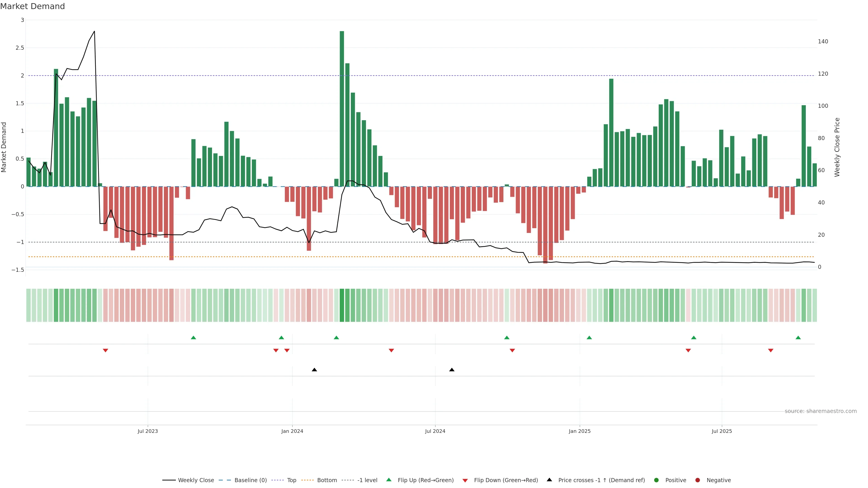
Task: Click the Negative red circle legend icon
Action: (x=698, y=480)
